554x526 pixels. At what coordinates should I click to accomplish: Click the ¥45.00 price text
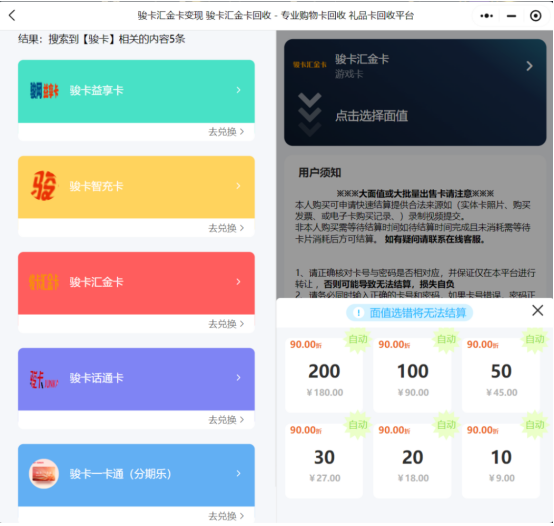coord(502,392)
